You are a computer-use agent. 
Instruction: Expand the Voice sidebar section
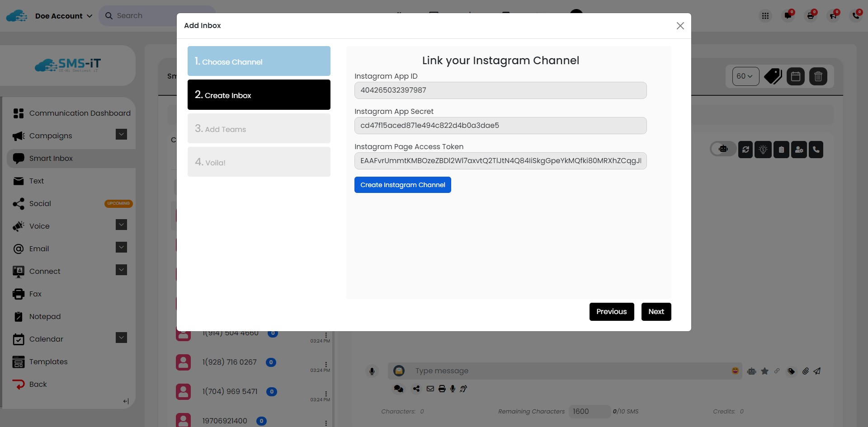coord(121,225)
